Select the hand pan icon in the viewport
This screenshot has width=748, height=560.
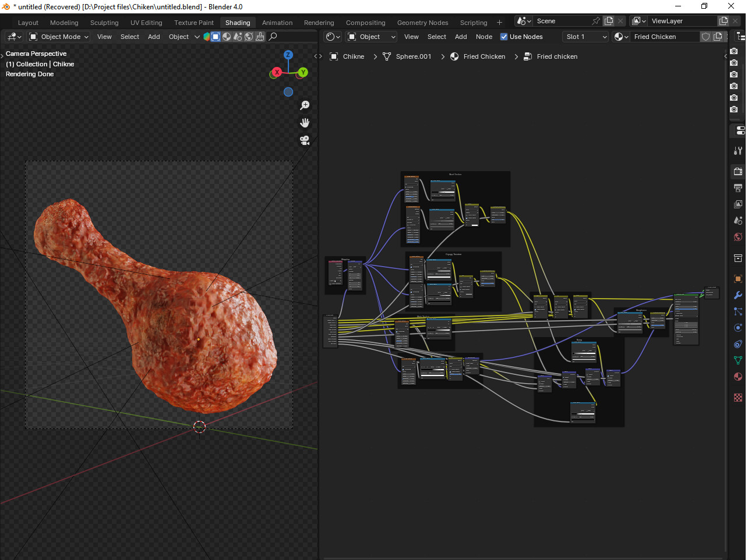pos(305,123)
